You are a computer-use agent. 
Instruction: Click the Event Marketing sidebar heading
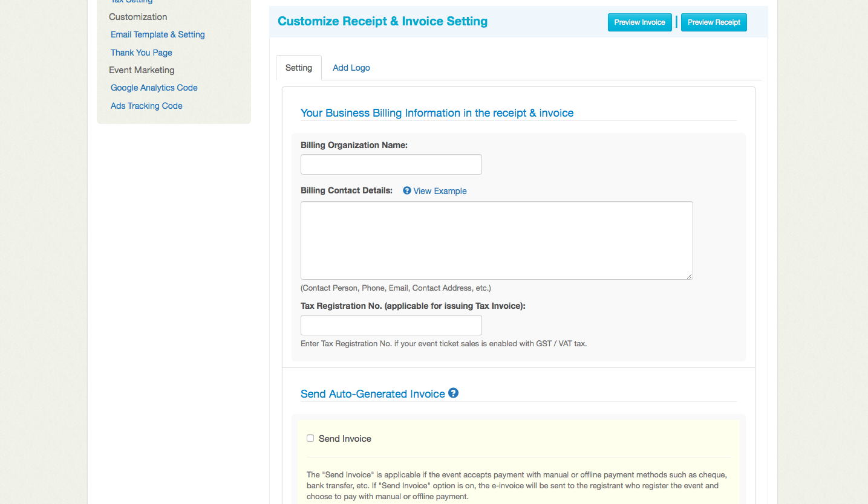pyautogui.click(x=142, y=70)
